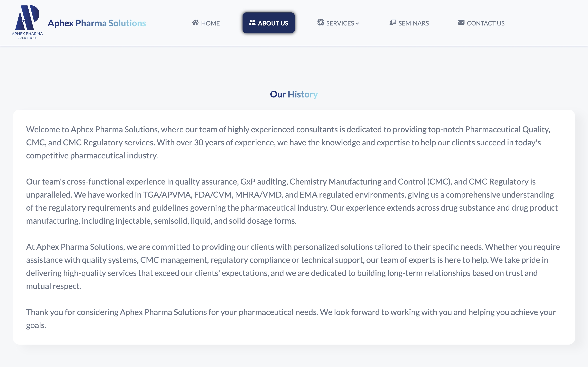Click the Welcome to Aphex Pharma paragraph
The width and height of the screenshot is (588, 367).
(288, 143)
